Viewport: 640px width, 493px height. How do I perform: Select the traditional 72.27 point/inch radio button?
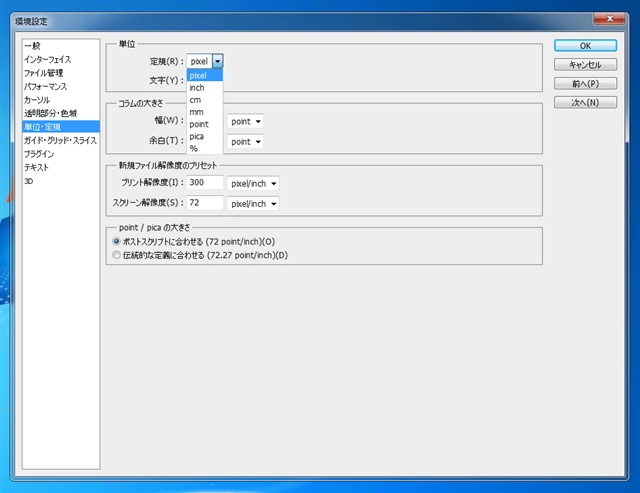coord(116,255)
